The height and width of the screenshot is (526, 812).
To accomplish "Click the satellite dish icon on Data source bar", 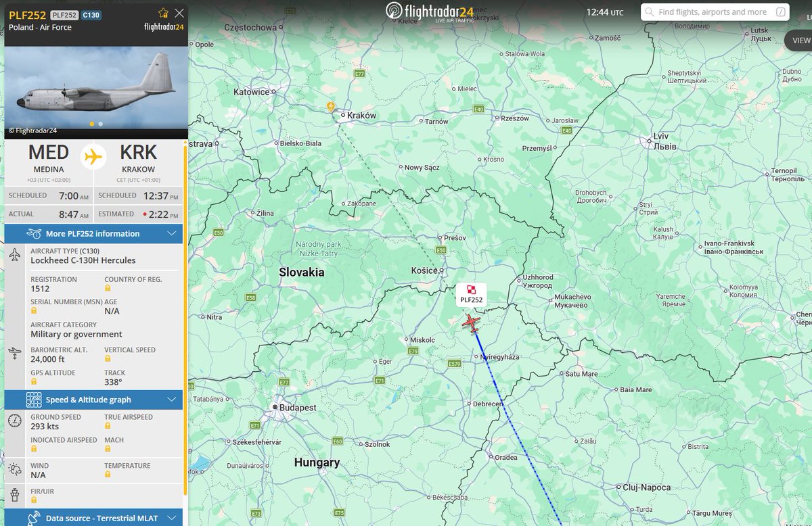I will coord(34,519).
